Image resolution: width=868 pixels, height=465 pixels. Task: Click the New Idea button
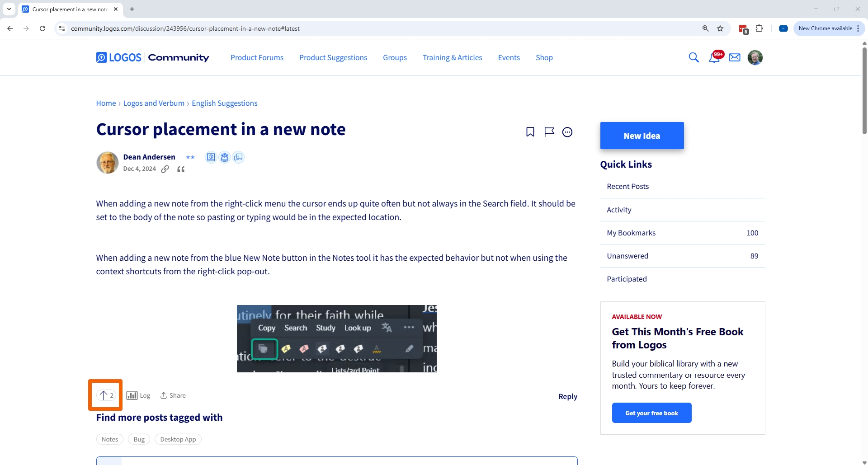coord(642,136)
